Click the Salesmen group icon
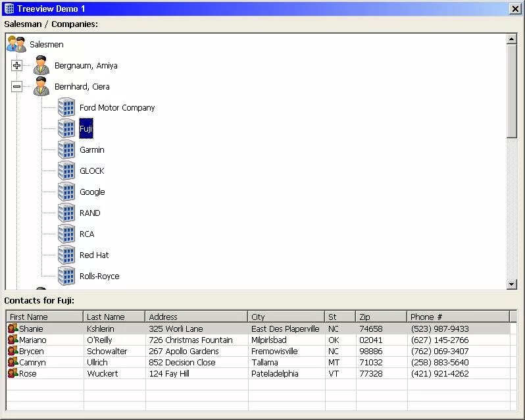The image size is (525, 420). click(x=16, y=44)
